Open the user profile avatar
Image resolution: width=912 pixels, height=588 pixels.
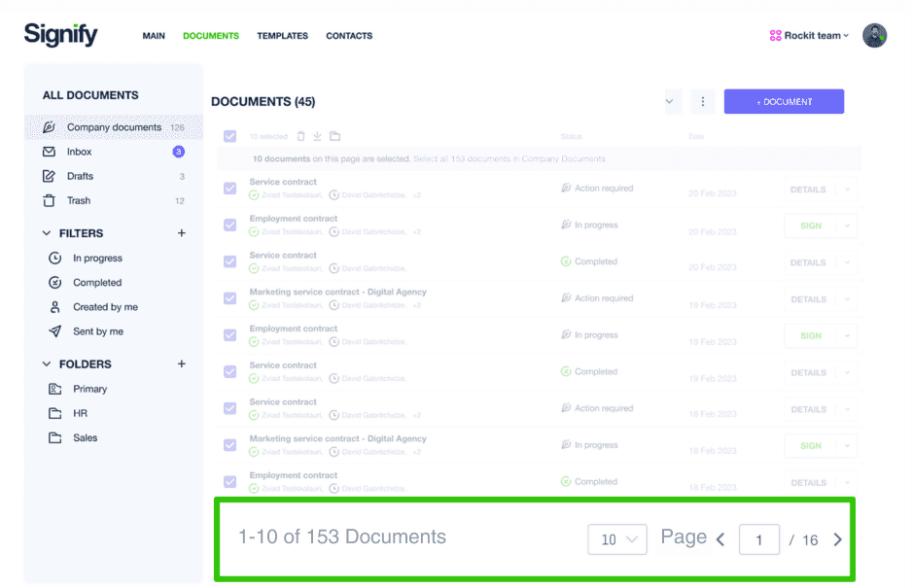pos(874,36)
